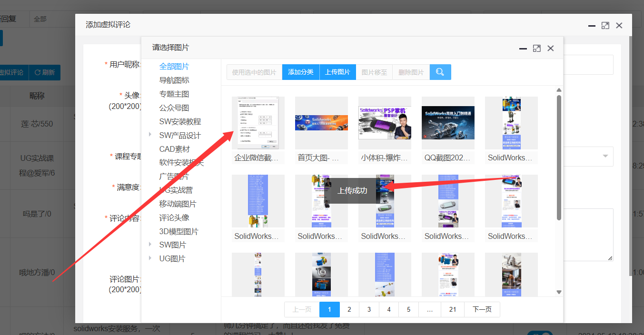Click current page 1 button
The image size is (644, 335).
(329, 309)
